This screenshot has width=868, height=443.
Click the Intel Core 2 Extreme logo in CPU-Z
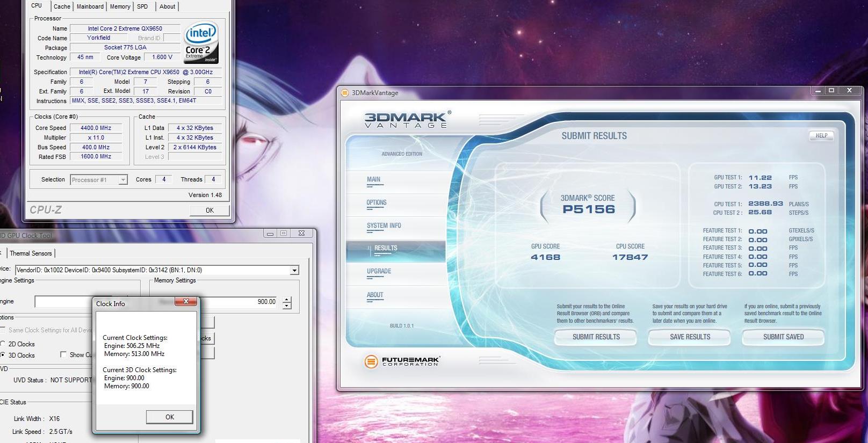click(201, 42)
